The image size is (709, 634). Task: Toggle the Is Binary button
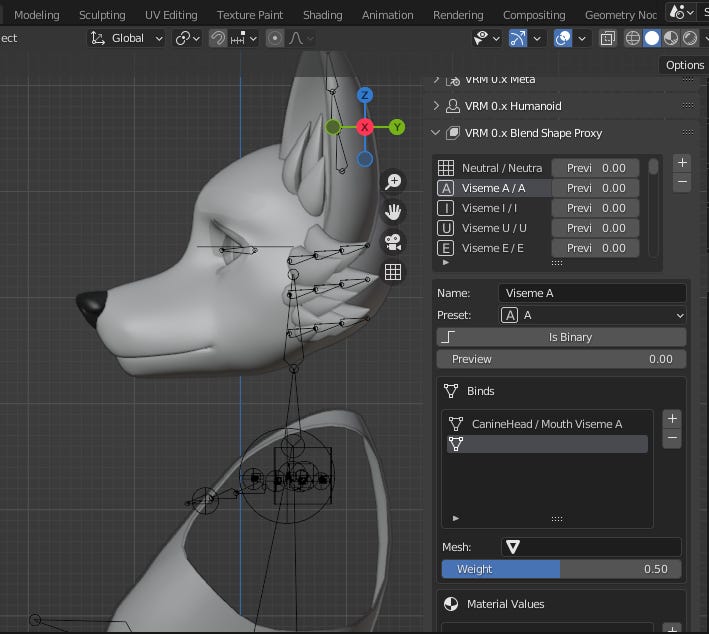click(561, 337)
